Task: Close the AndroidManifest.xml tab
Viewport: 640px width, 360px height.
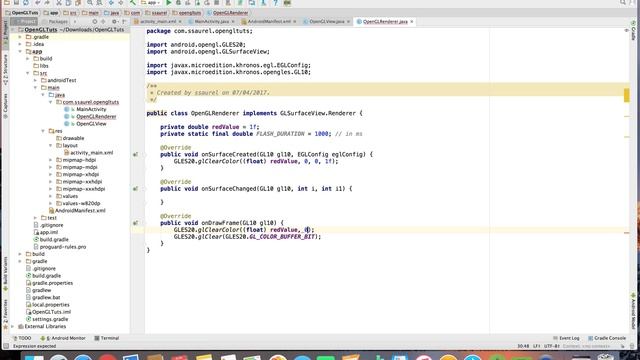Action: click(295, 22)
